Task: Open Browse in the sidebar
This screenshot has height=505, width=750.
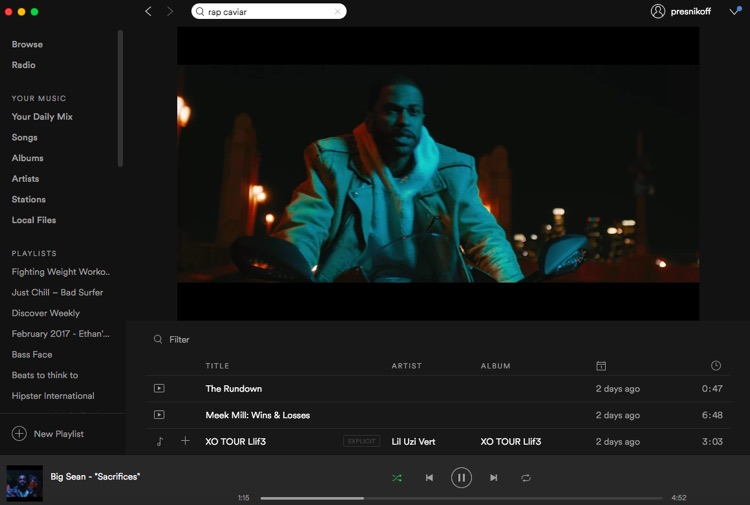Action: click(27, 44)
